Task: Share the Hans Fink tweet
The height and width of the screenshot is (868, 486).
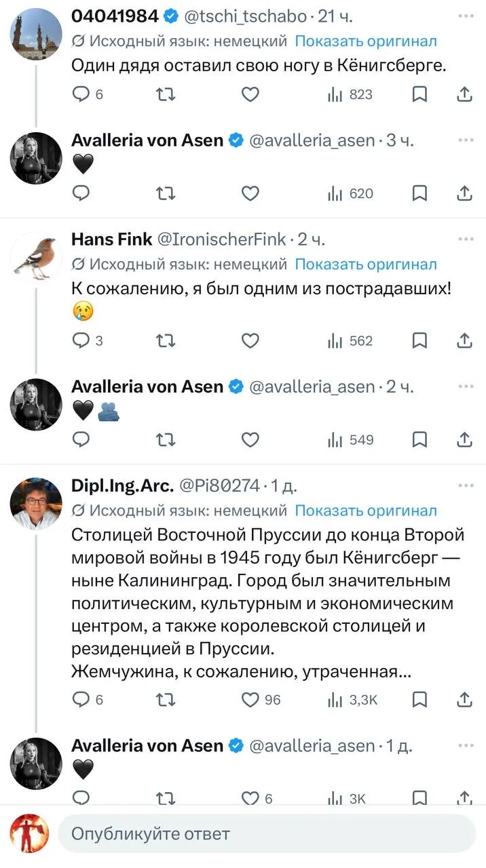Action: pos(465,340)
